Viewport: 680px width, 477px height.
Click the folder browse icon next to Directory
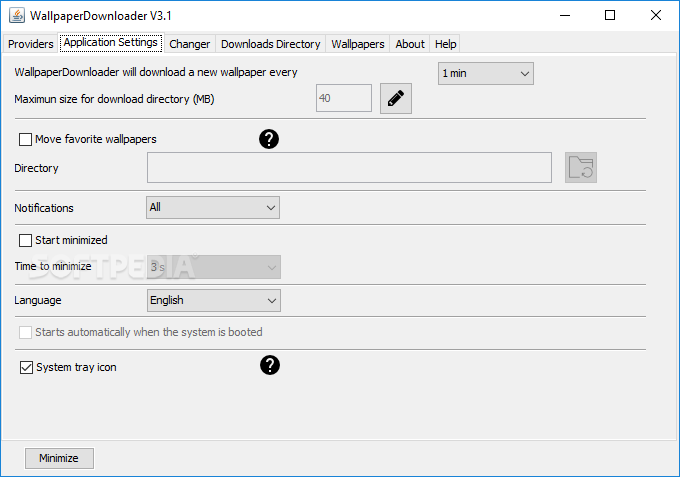pos(581,167)
